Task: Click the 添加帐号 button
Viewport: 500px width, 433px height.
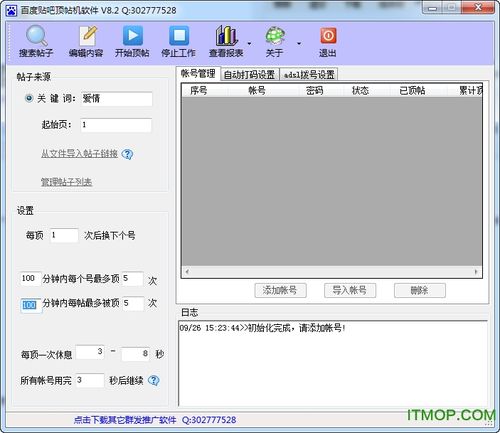Action: pos(280,290)
